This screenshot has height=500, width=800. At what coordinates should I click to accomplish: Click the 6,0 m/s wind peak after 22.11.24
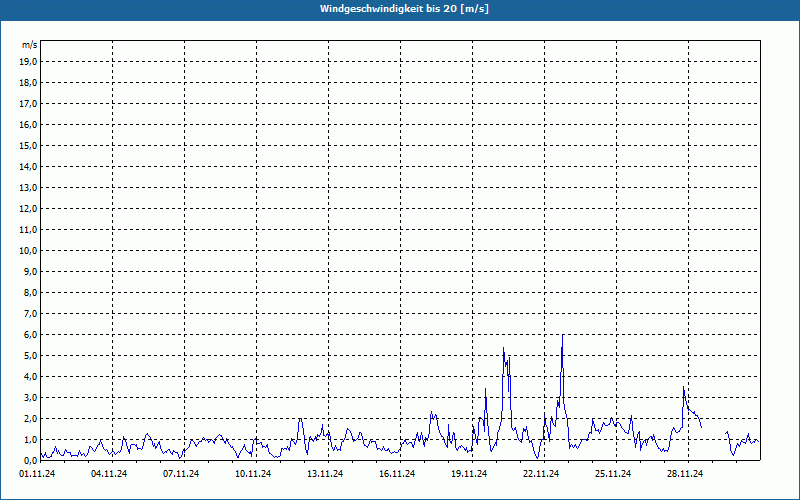tap(562, 336)
